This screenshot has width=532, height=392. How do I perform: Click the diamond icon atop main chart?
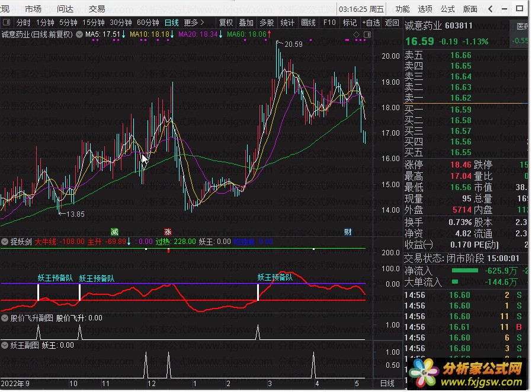[356, 34]
